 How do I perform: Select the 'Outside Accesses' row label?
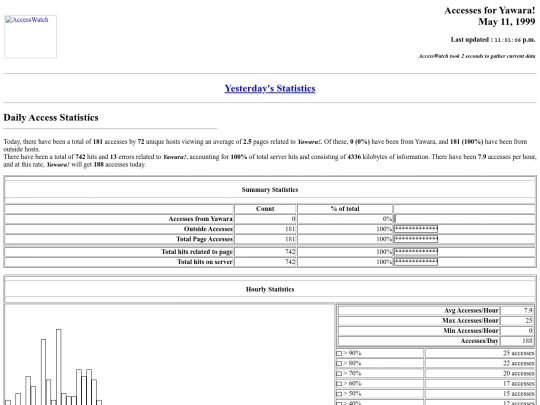(x=208, y=229)
